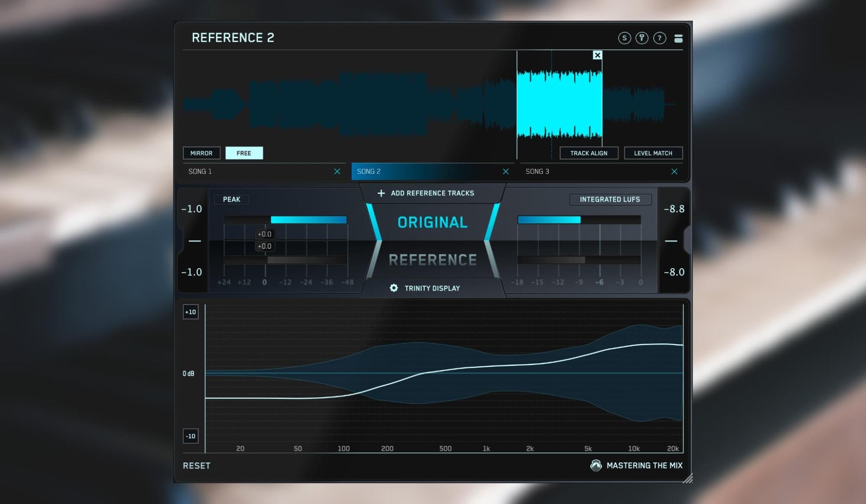Remove Song 2 with its X icon

[x=506, y=171]
